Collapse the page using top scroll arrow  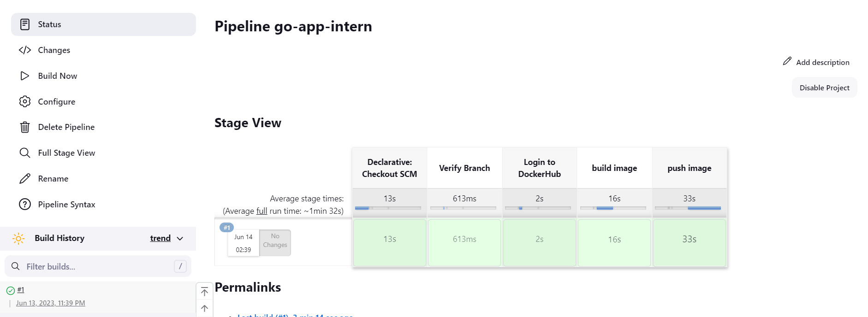pyautogui.click(x=204, y=292)
